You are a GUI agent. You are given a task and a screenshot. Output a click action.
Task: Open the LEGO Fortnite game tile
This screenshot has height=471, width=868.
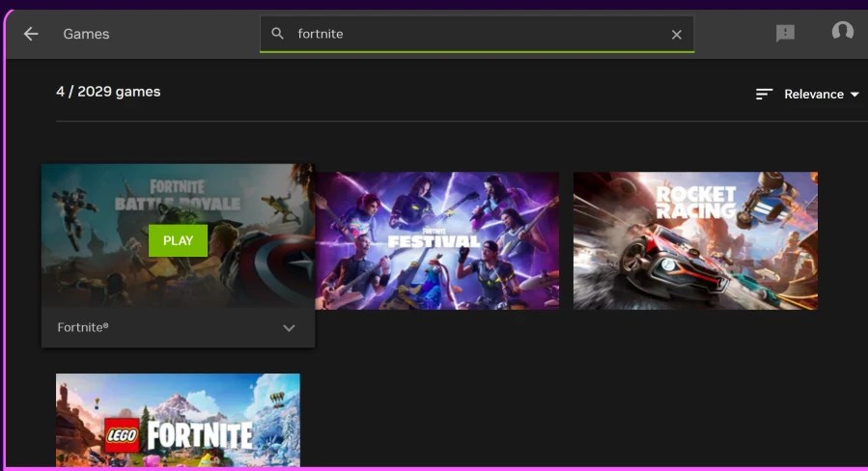tap(178, 420)
